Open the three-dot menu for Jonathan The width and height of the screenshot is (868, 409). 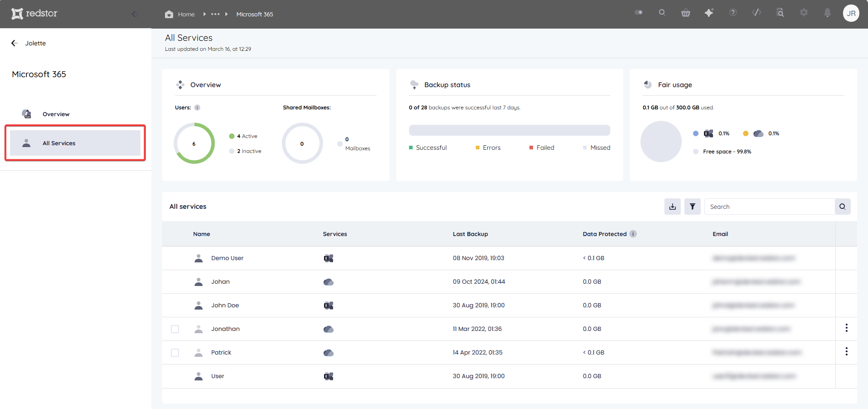tap(846, 328)
